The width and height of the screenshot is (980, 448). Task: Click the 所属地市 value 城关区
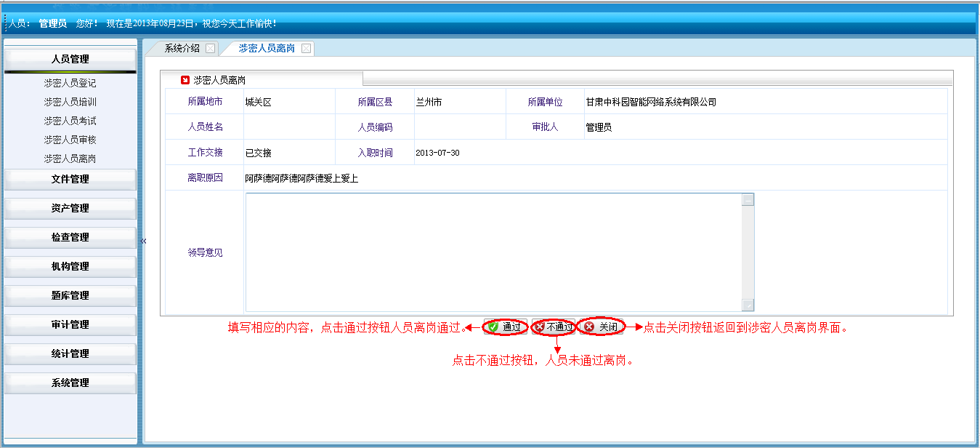tap(258, 102)
